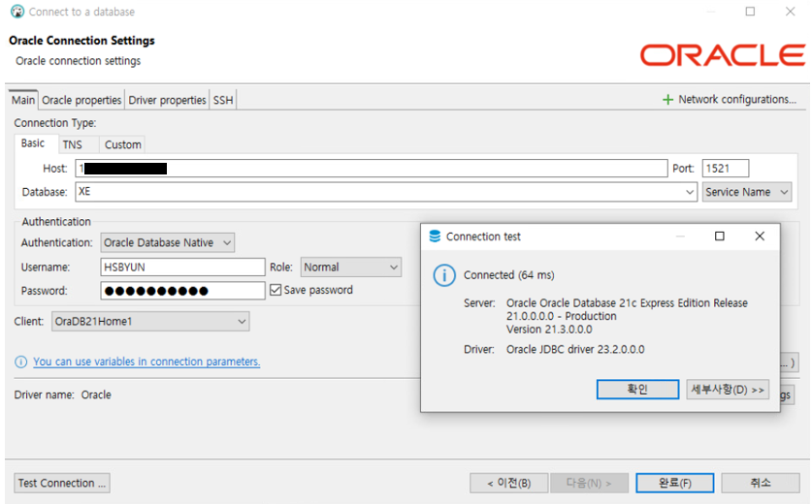Maximize the Connect to a database window
This screenshot has width=812, height=504.
click(x=750, y=12)
